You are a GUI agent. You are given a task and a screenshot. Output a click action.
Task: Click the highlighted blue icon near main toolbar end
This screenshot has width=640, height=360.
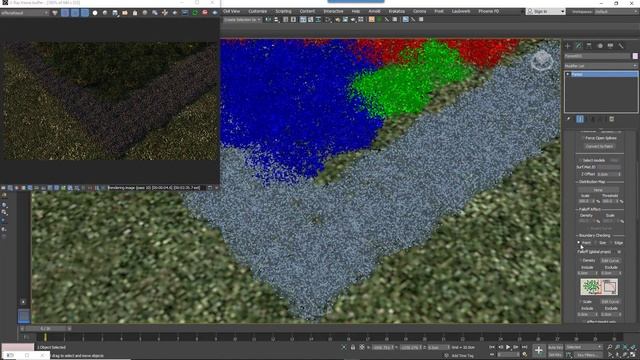(405, 19)
